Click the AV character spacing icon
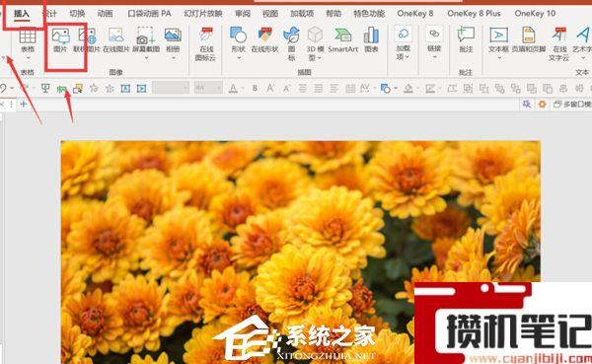The width and height of the screenshot is (592, 364). coord(364,89)
